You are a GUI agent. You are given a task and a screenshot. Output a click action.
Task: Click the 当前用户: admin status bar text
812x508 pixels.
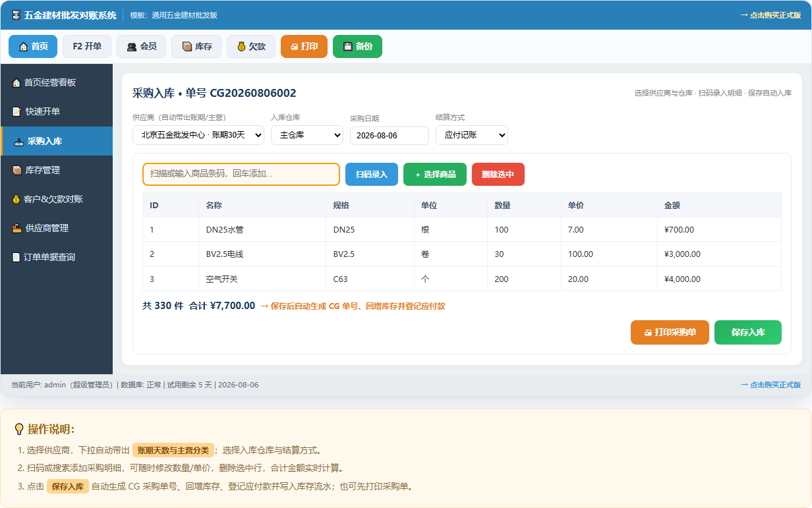pyautogui.click(x=63, y=385)
